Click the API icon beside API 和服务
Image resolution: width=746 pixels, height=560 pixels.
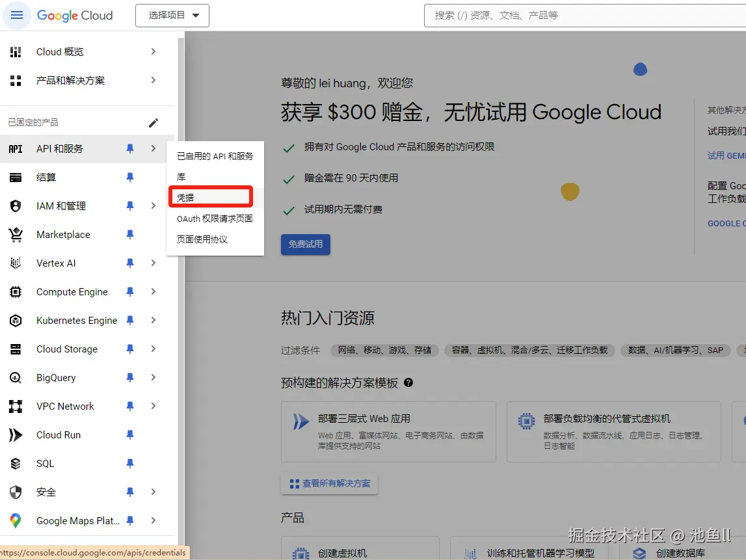[x=16, y=149]
